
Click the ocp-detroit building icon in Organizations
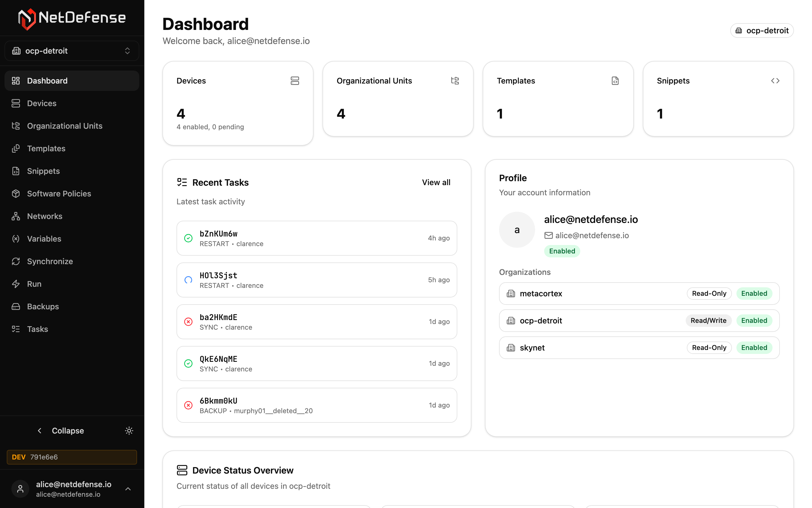[x=511, y=321]
